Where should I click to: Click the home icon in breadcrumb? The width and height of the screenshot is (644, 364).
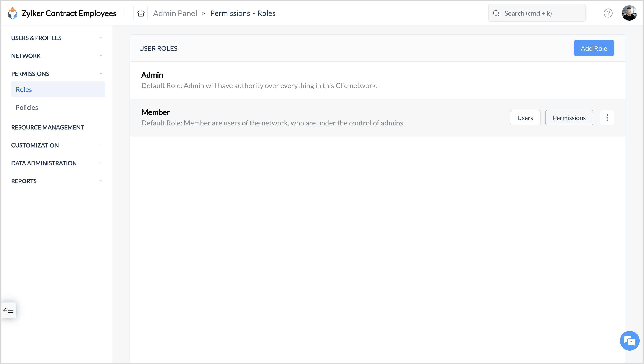pos(140,13)
